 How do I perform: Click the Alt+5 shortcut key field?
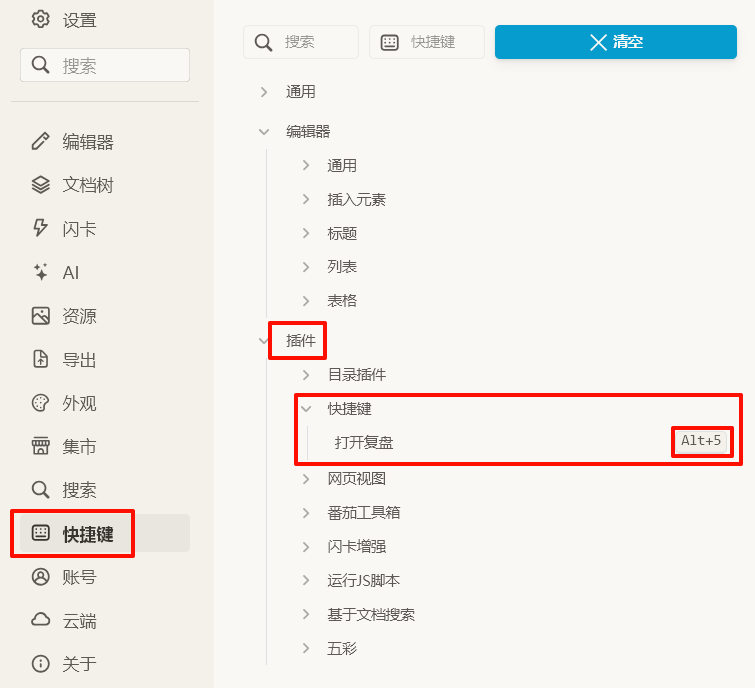[x=701, y=441]
